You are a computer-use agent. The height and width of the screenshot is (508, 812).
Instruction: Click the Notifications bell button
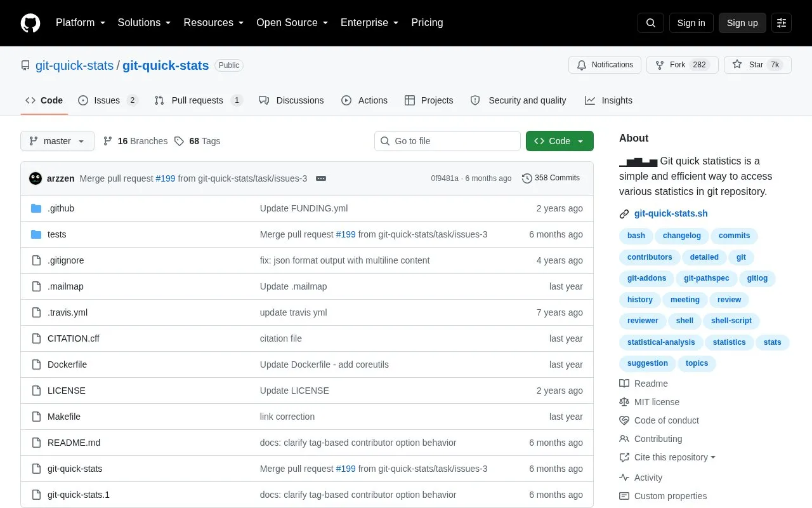click(605, 65)
